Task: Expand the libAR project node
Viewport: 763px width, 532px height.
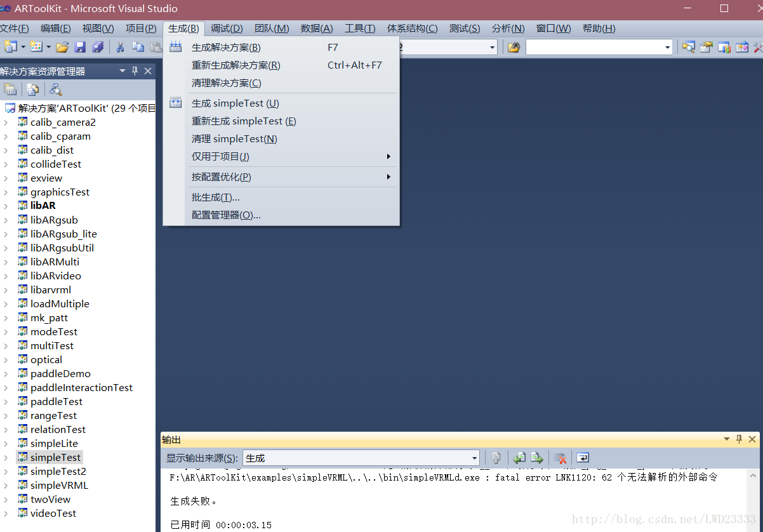Action: pyautogui.click(x=6, y=206)
